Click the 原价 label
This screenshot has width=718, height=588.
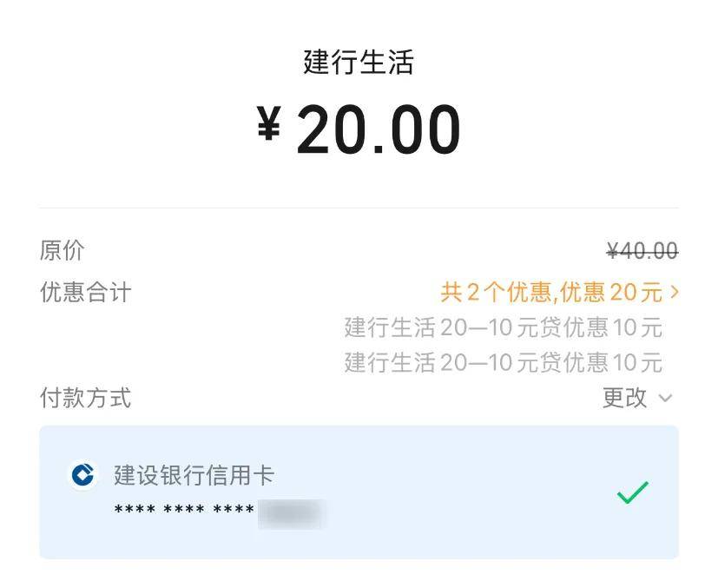pos(63,251)
